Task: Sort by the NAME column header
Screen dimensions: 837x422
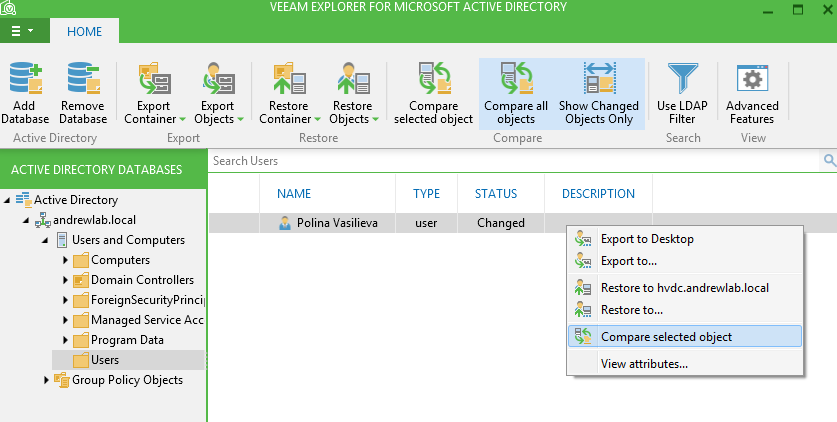Action: [x=327, y=194]
